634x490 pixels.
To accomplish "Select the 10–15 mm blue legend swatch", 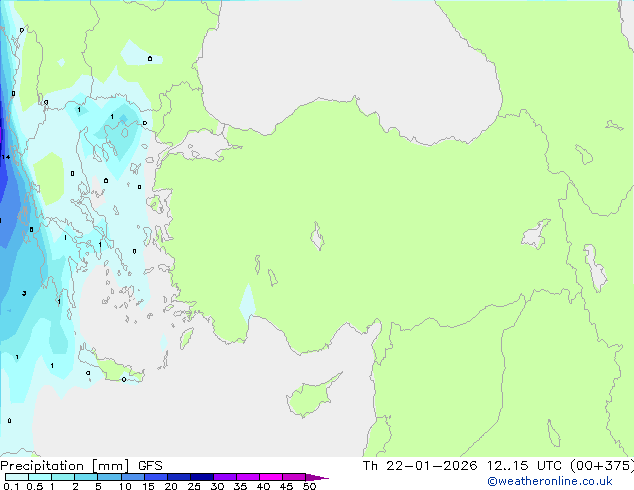I will tap(133, 477).
